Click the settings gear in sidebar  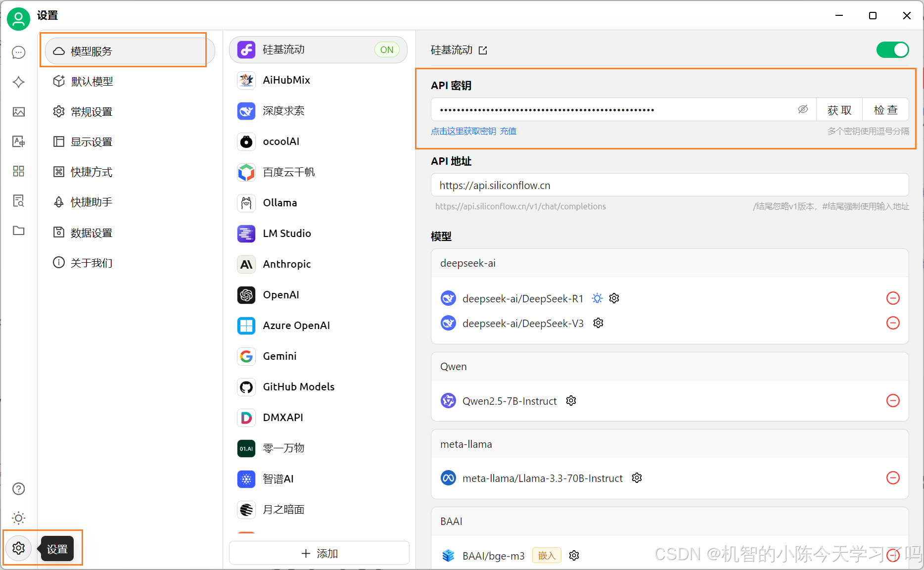(19, 548)
